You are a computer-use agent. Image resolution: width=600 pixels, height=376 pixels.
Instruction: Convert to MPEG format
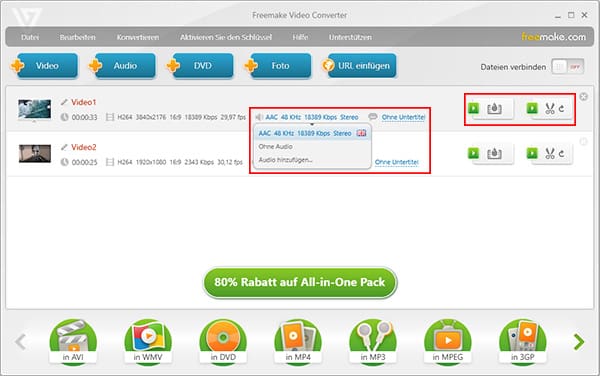point(448,342)
